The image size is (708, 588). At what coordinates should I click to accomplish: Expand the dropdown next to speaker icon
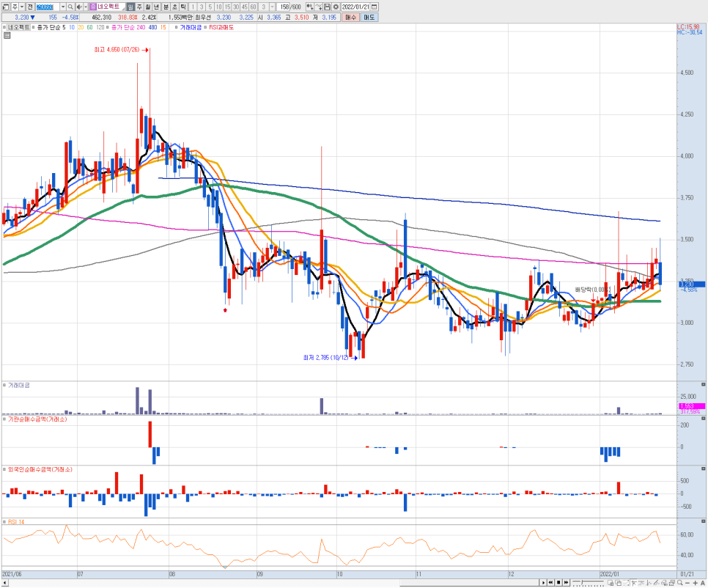click(85, 7)
